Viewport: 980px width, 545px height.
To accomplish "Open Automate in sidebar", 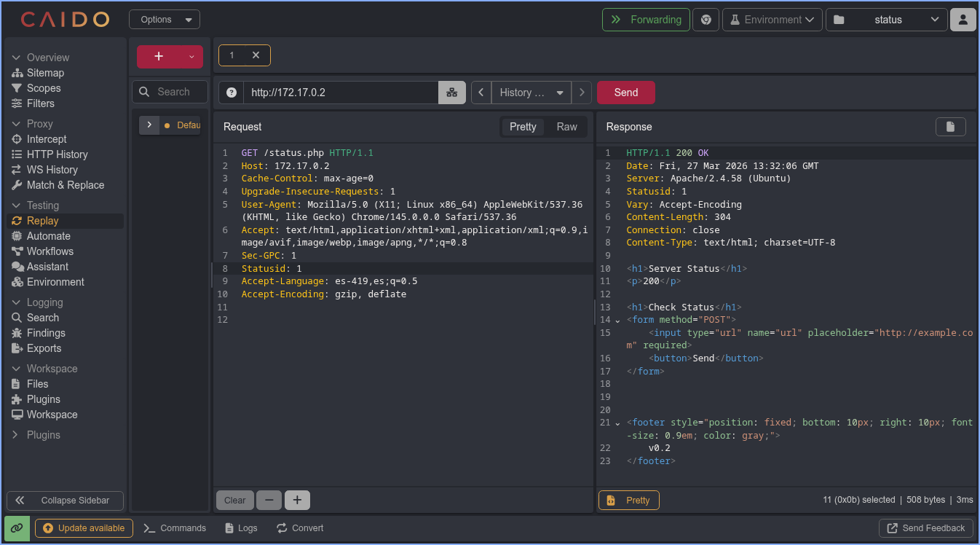I will coord(48,236).
